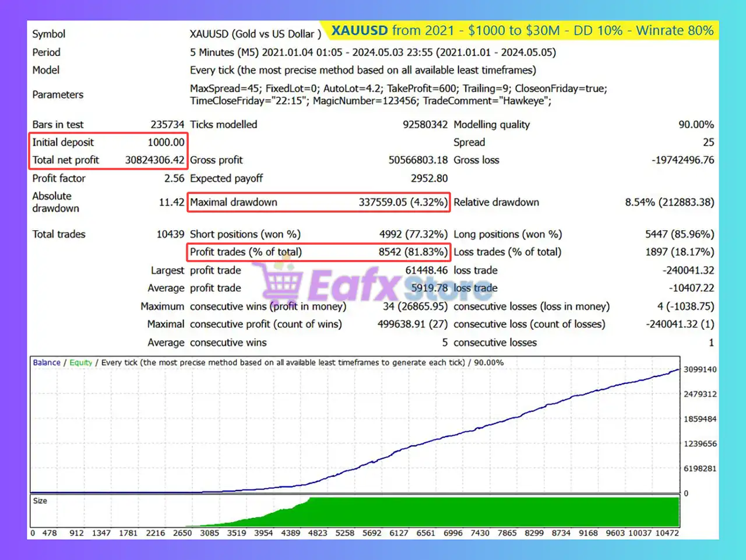Click the blue Balance legend label

47,362
